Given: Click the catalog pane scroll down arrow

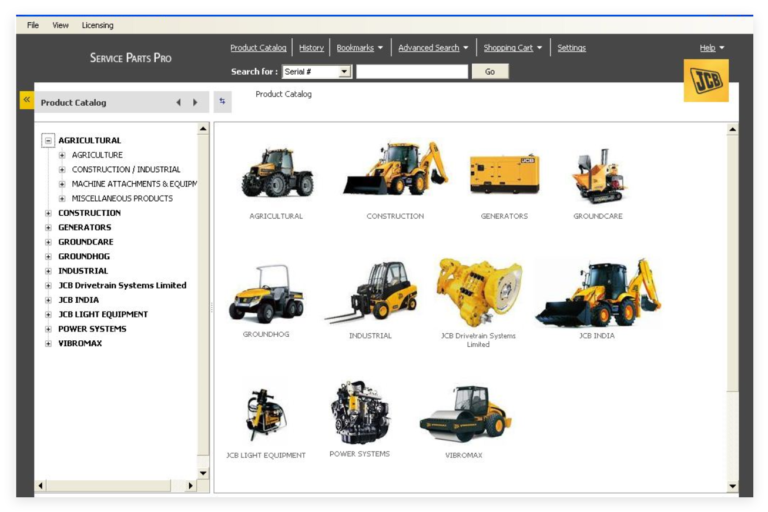Looking at the screenshot, I should click(732, 486).
